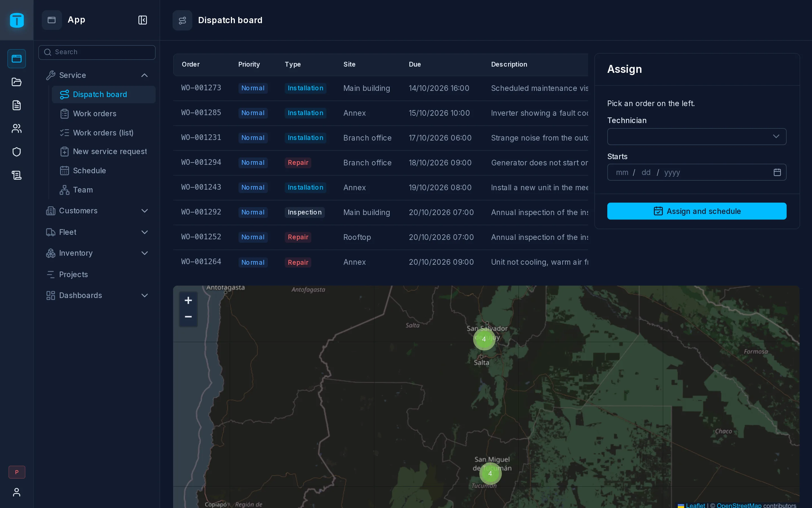The width and height of the screenshot is (812, 508).
Task: Open the shield icon in the left rail
Action: tap(16, 152)
